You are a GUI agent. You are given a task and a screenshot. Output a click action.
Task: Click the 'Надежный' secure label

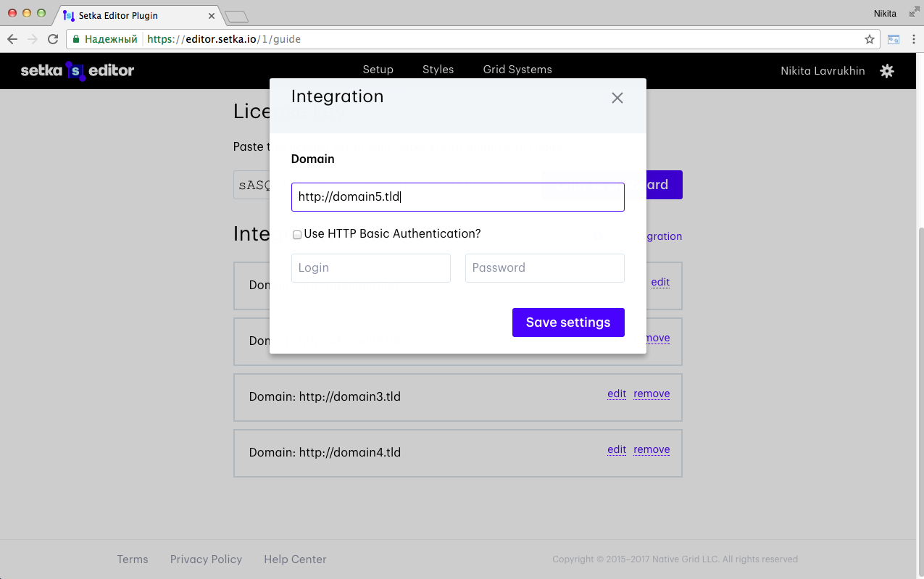111,39
